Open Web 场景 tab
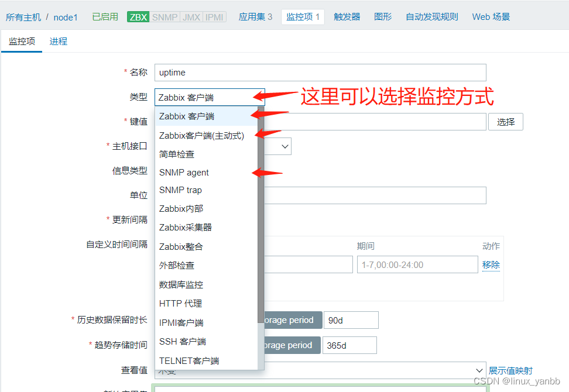The height and width of the screenshot is (392, 569). [491, 17]
